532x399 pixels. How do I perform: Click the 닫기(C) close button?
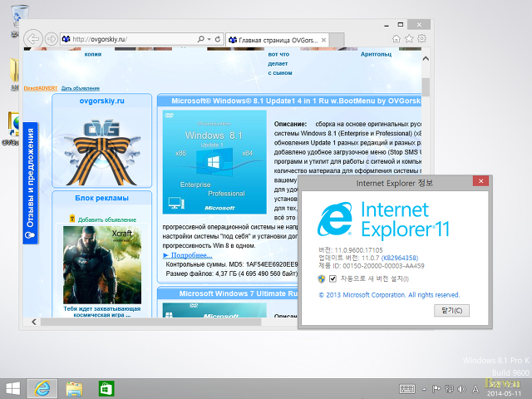pos(451,310)
